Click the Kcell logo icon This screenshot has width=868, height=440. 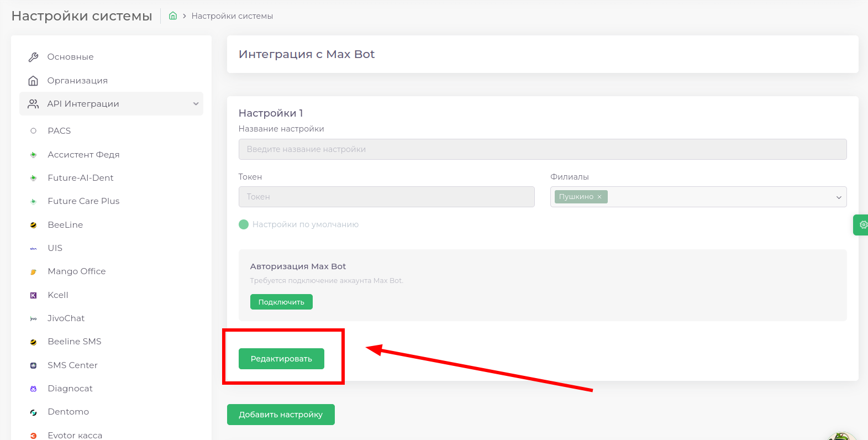pos(33,295)
